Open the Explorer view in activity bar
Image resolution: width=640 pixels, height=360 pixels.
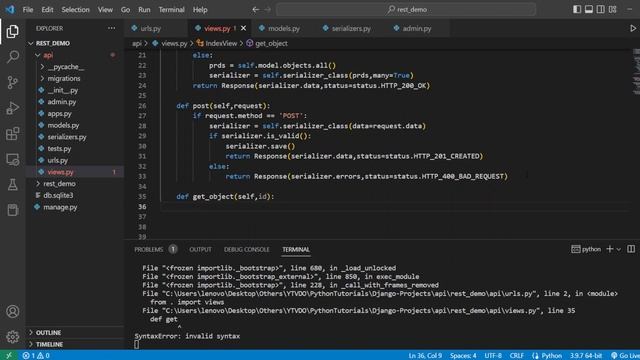click(13, 31)
